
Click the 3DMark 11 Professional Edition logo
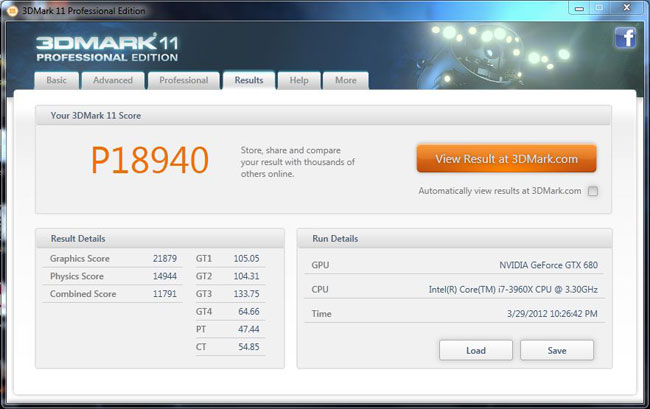107,49
